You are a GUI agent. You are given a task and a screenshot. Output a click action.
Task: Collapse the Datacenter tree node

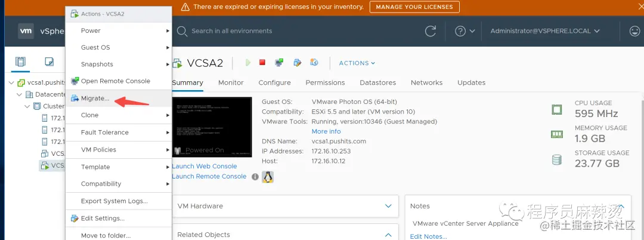pyautogui.click(x=19, y=94)
